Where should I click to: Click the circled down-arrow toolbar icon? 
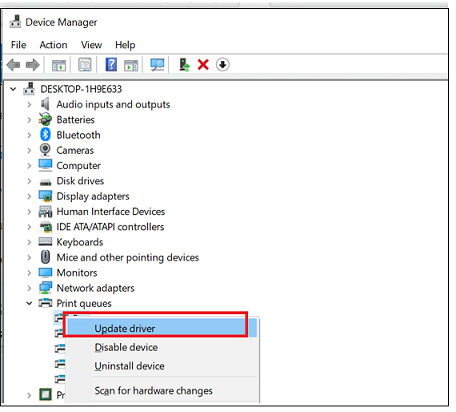223,65
